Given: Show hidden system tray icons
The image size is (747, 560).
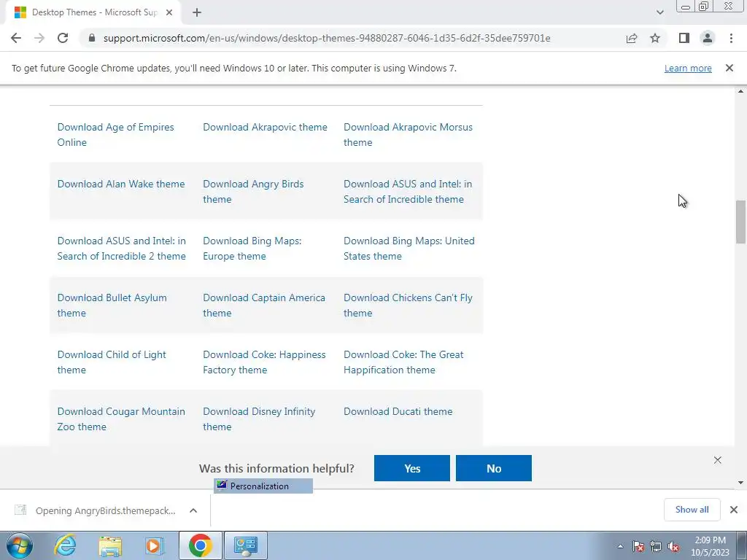Looking at the screenshot, I should coord(620,546).
